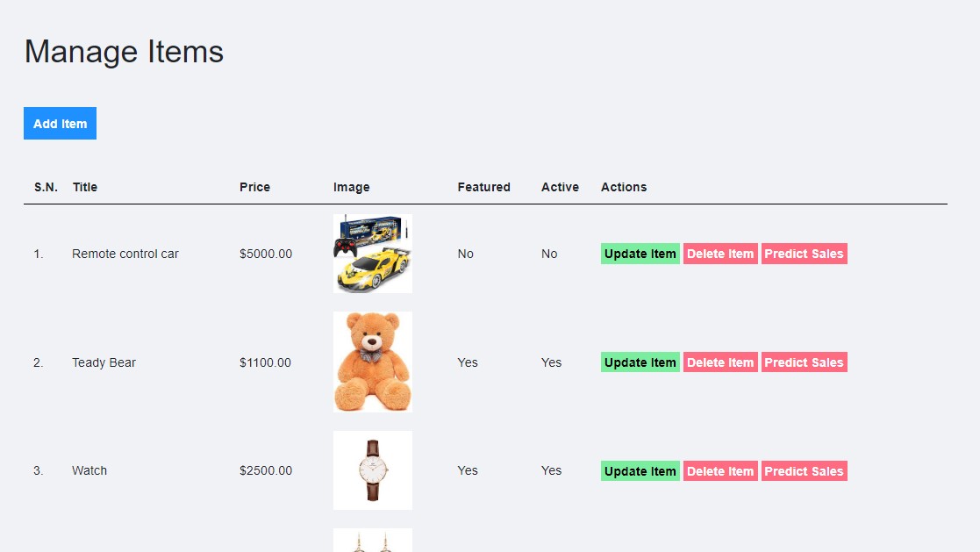This screenshot has height=552, width=980.
Task: Open the remote control car image
Action: tap(372, 254)
